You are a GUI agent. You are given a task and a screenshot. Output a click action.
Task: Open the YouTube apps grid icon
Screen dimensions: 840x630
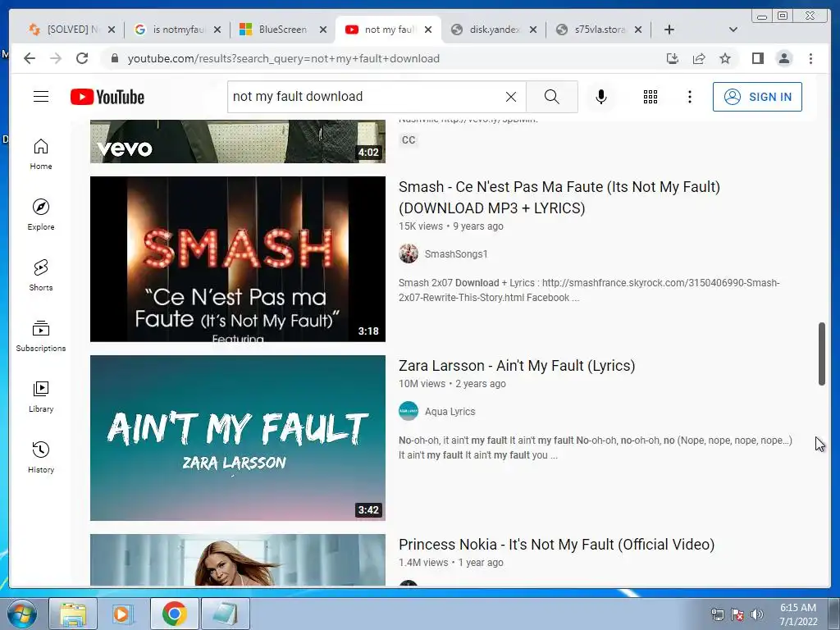tap(651, 97)
